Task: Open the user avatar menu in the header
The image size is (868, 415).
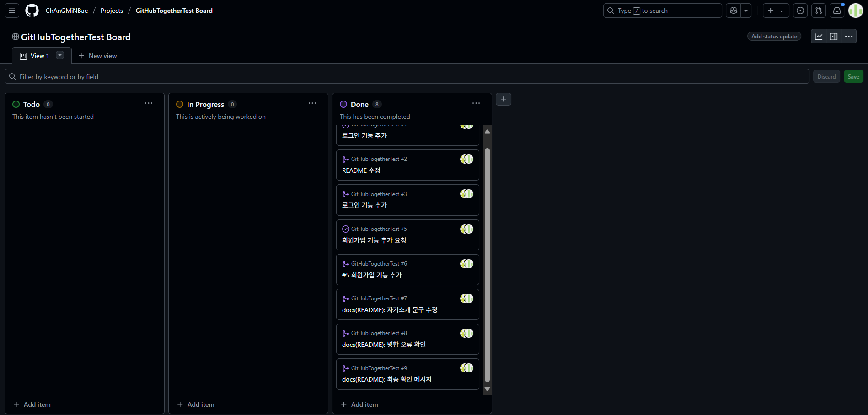Action: [x=856, y=11]
